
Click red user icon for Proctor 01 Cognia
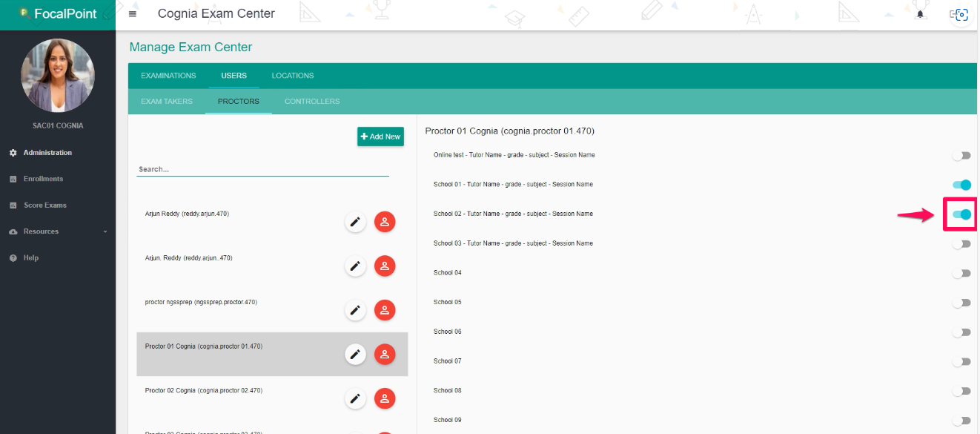[x=385, y=355]
